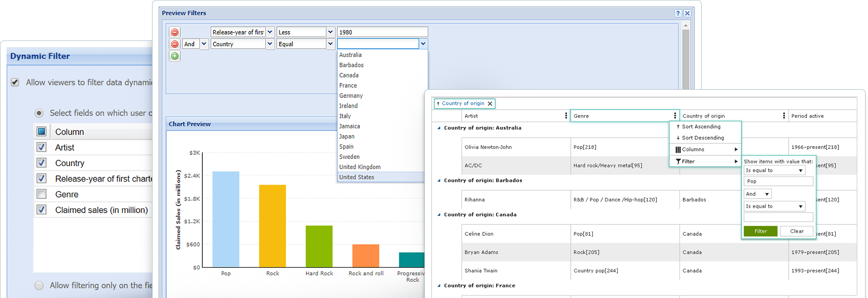Open the Equal operator dropdown
Image resolution: width=868 pixels, height=298 pixels.
click(x=330, y=44)
